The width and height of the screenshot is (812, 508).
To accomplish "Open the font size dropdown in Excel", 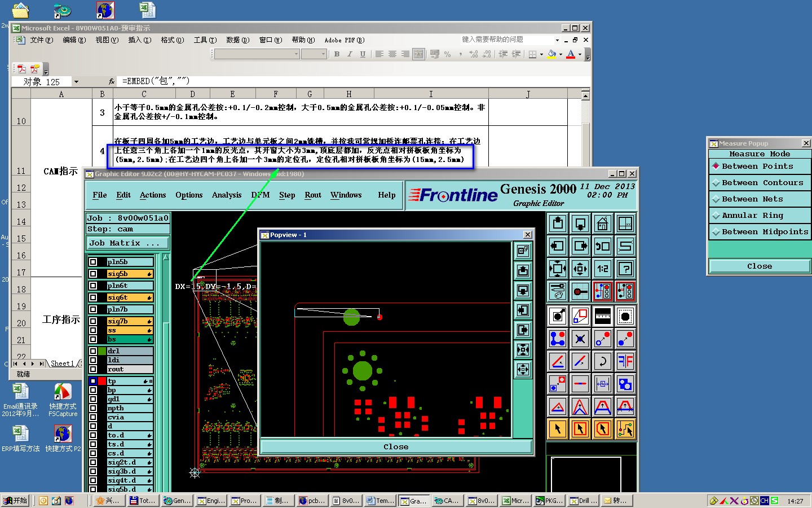I will click(323, 54).
